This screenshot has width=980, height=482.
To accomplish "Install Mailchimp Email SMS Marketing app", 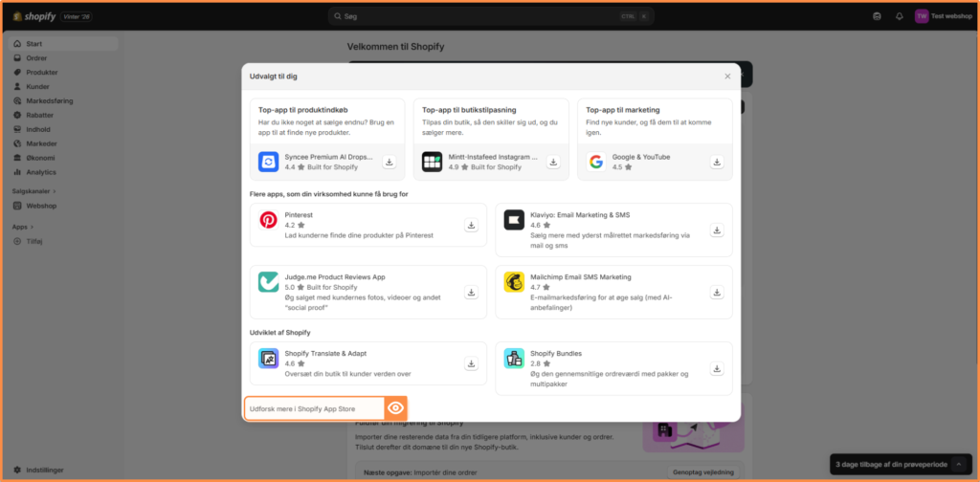I will (717, 292).
